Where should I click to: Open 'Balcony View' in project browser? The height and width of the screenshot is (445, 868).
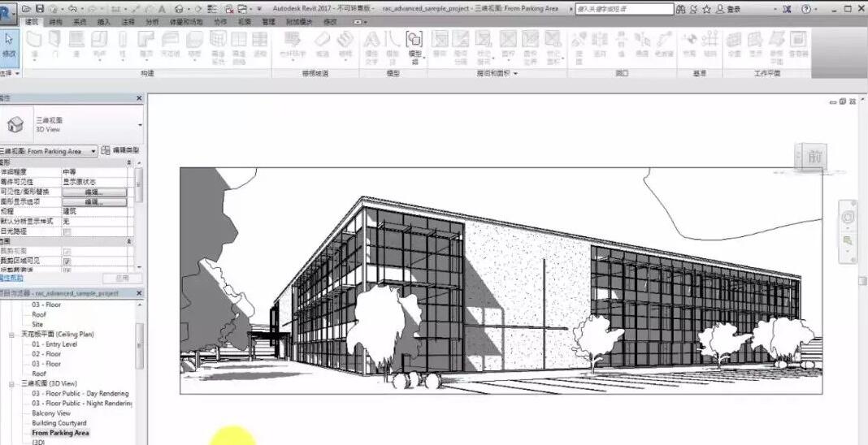click(x=51, y=413)
